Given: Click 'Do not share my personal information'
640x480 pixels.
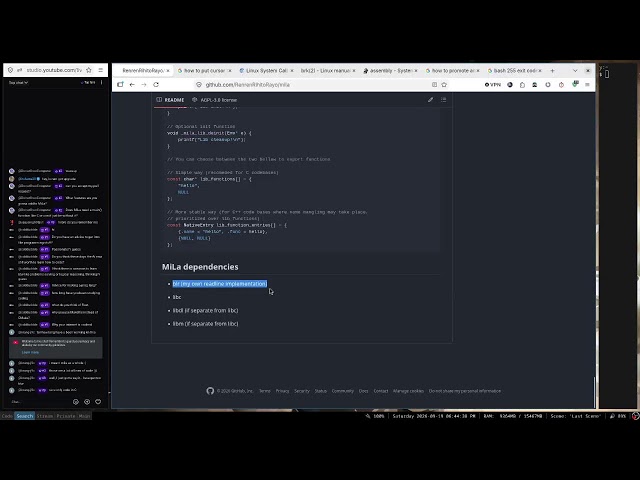Looking at the screenshot, I should tap(464, 391).
